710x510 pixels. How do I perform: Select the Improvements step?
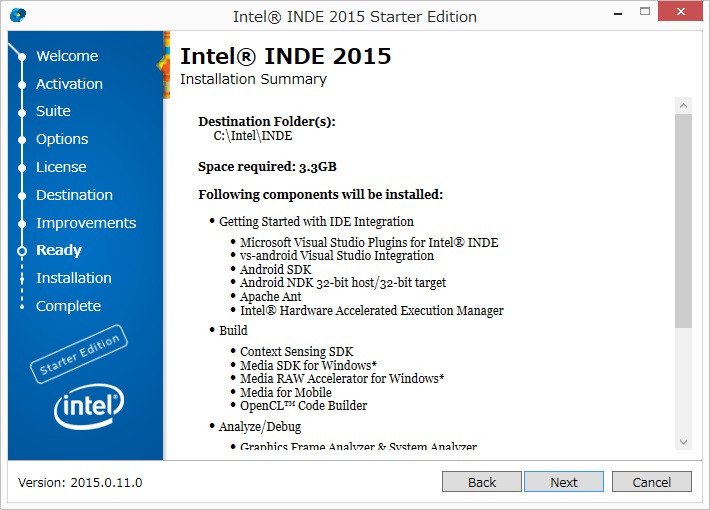click(x=86, y=223)
